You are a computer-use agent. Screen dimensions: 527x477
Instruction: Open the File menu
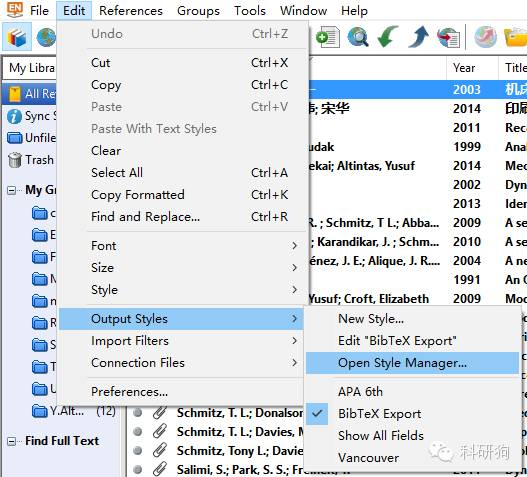(39, 11)
